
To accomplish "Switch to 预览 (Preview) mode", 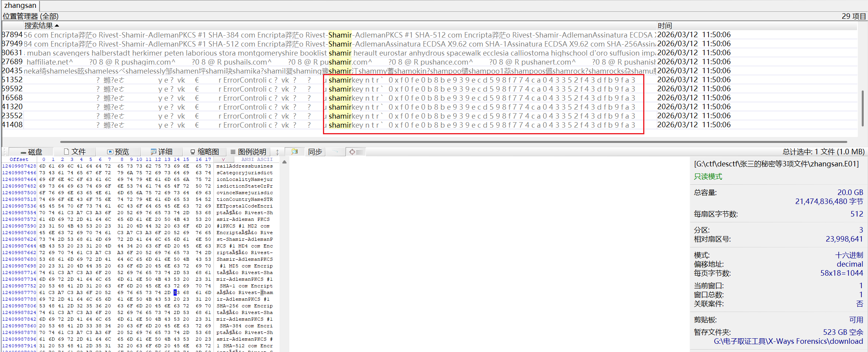I will pyautogui.click(x=118, y=152).
